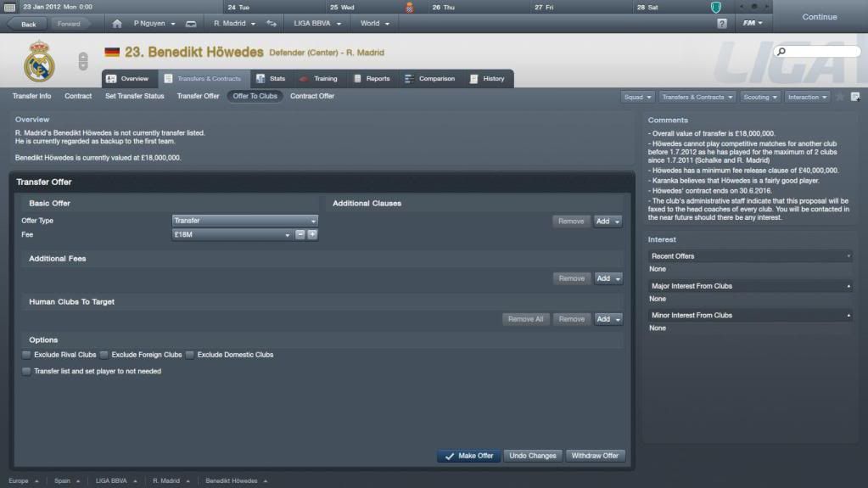
Task: Click the Home icon in the navigation bar
Action: (117, 24)
